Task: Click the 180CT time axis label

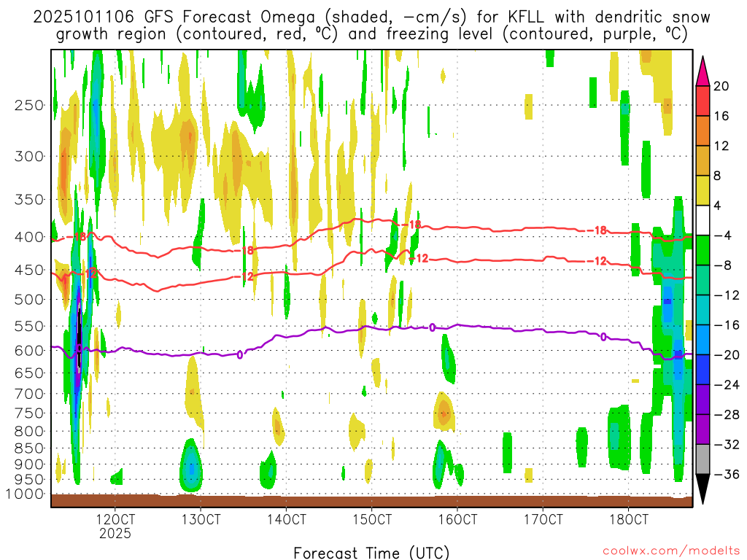Action: pos(629,520)
